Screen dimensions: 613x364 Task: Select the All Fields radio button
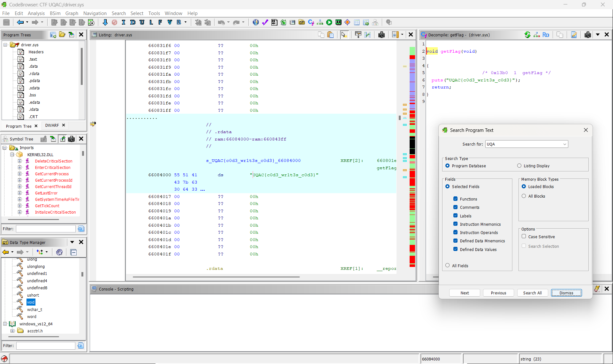pos(447,265)
